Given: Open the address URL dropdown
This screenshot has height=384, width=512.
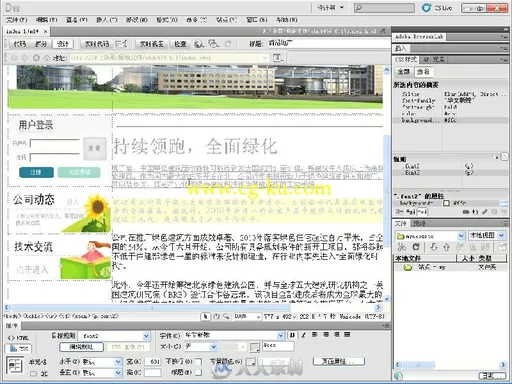Looking at the screenshot, I should (x=265, y=58).
